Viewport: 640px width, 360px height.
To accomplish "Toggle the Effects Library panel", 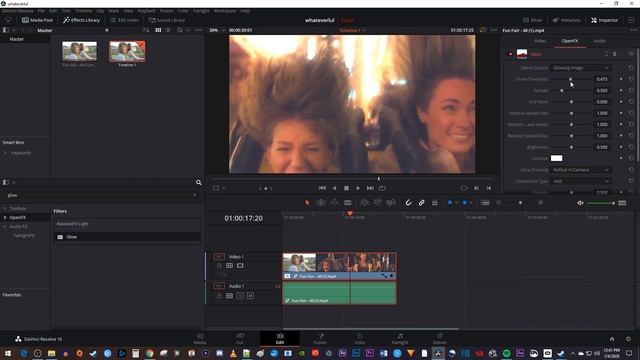I will click(x=81, y=20).
